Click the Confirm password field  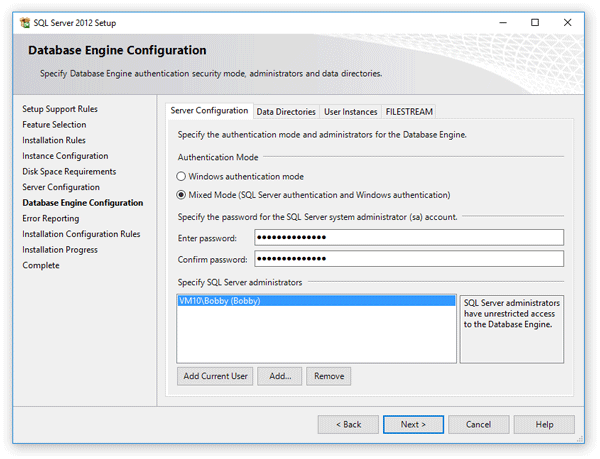pos(409,259)
